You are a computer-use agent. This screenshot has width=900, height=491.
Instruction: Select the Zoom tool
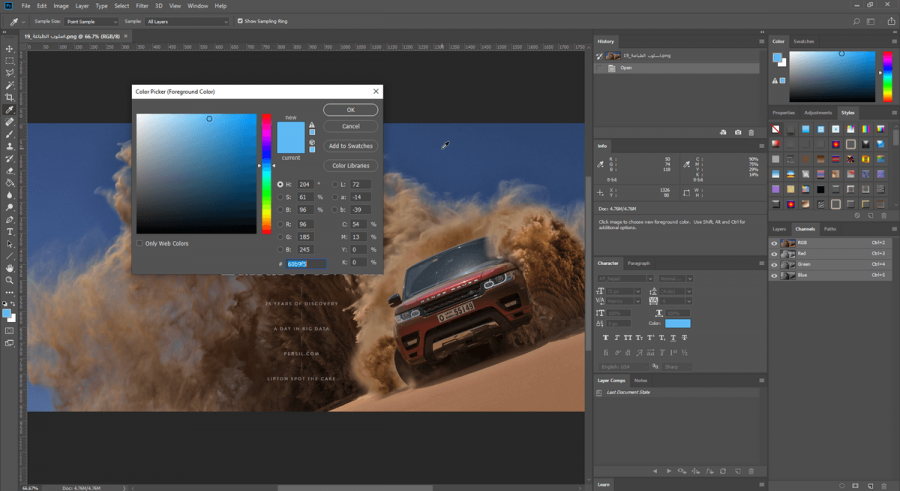coord(10,280)
